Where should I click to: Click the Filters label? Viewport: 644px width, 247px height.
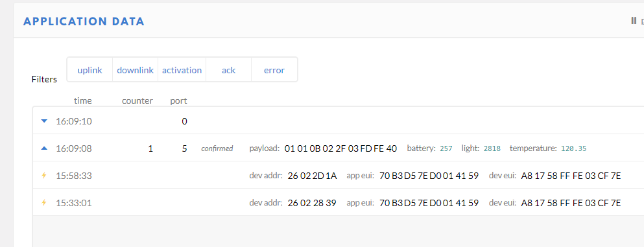coord(44,80)
